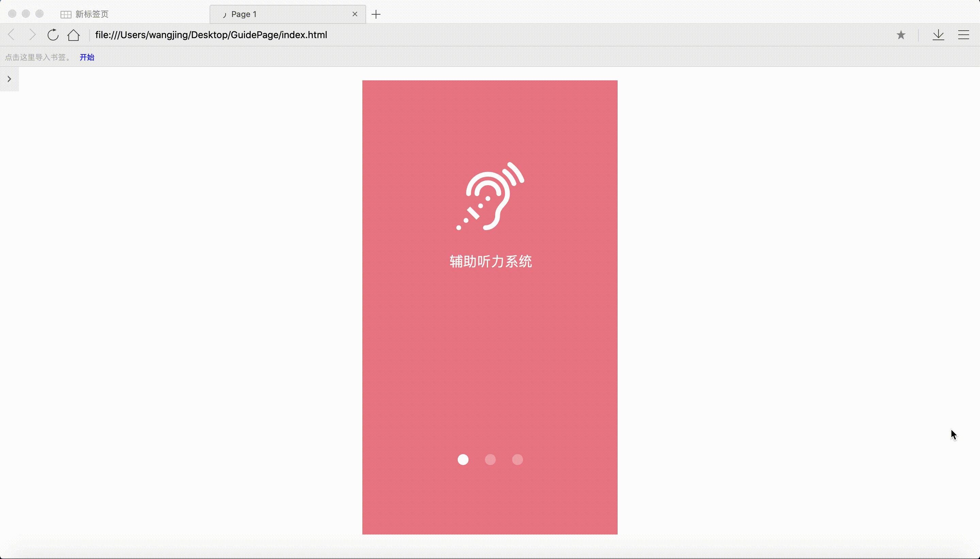980x559 pixels.
Task: Click the browser forward arrow
Action: coord(33,35)
